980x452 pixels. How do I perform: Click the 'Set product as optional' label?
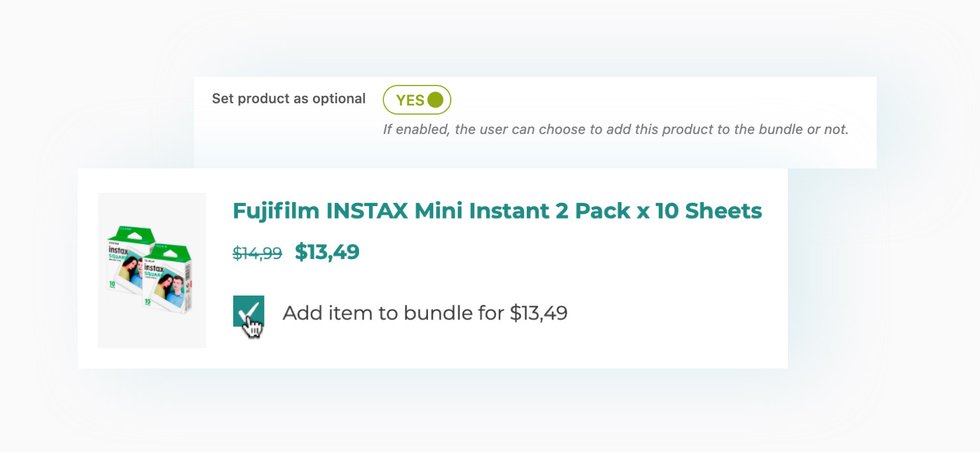pyautogui.click(x=288, y=99)
